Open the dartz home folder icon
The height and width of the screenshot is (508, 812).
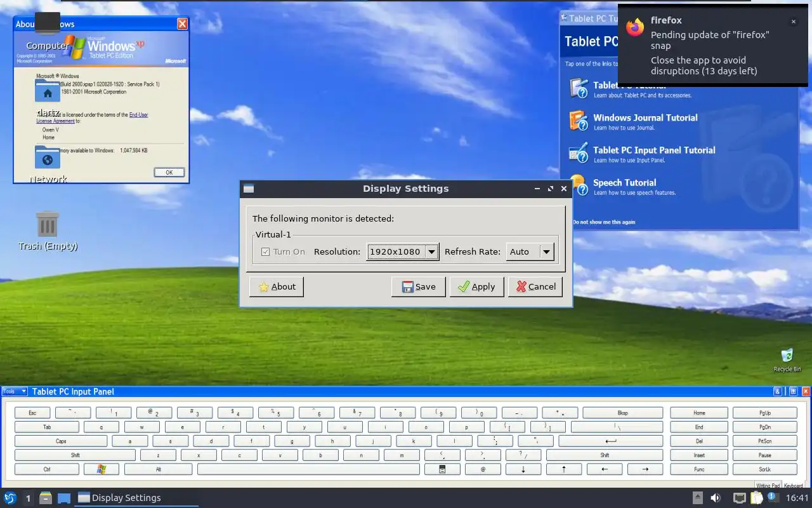coord(48,90)
